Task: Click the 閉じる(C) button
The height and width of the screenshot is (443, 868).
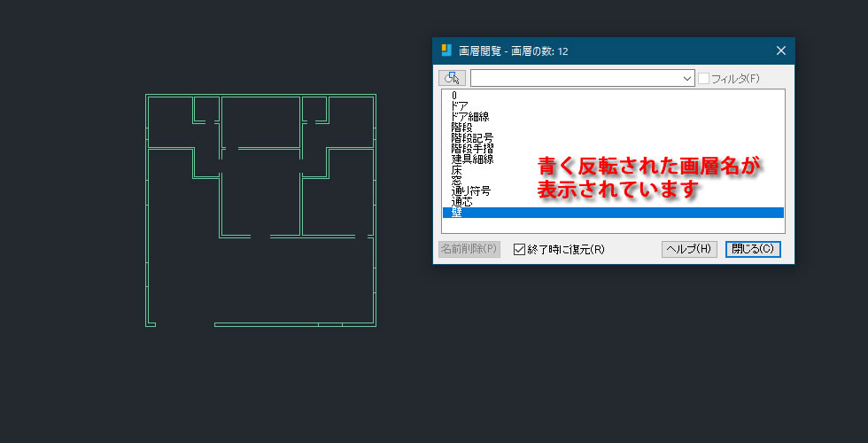Action: coord(753,249)
